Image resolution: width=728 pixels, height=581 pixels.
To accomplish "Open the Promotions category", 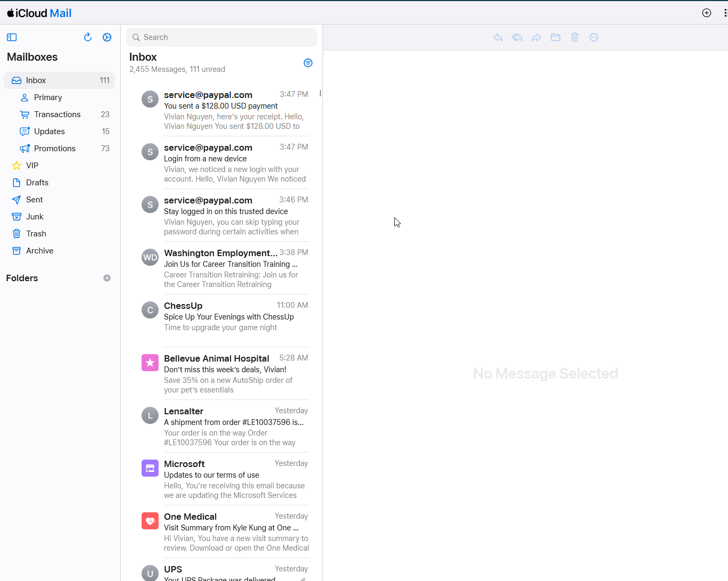I will pyautogui.click(x=55, y=149).
